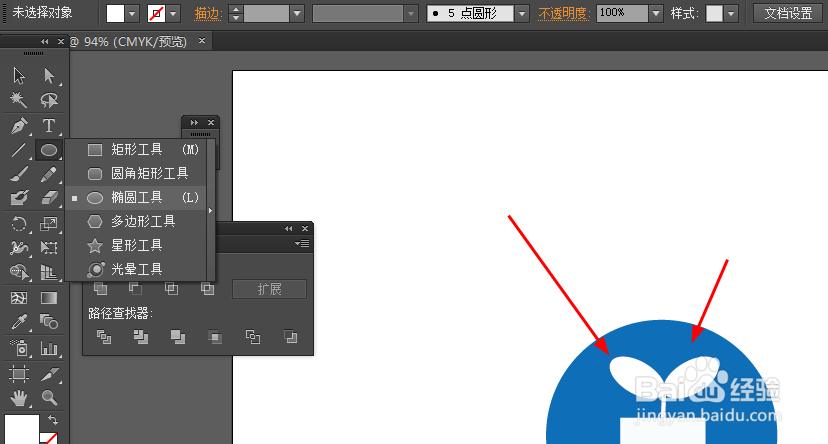The height and width of the screenshot is (444, 828).
Task: Select the Column Graph tool
Action: [49, 348]
